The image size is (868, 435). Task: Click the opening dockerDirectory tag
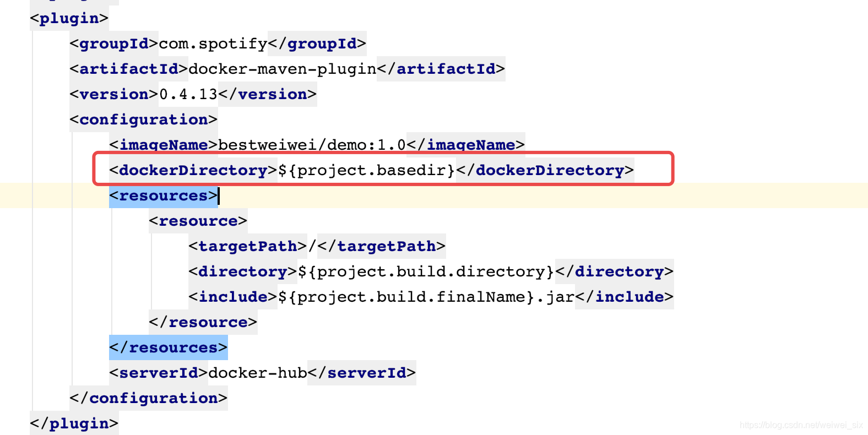tap(193, 170)
